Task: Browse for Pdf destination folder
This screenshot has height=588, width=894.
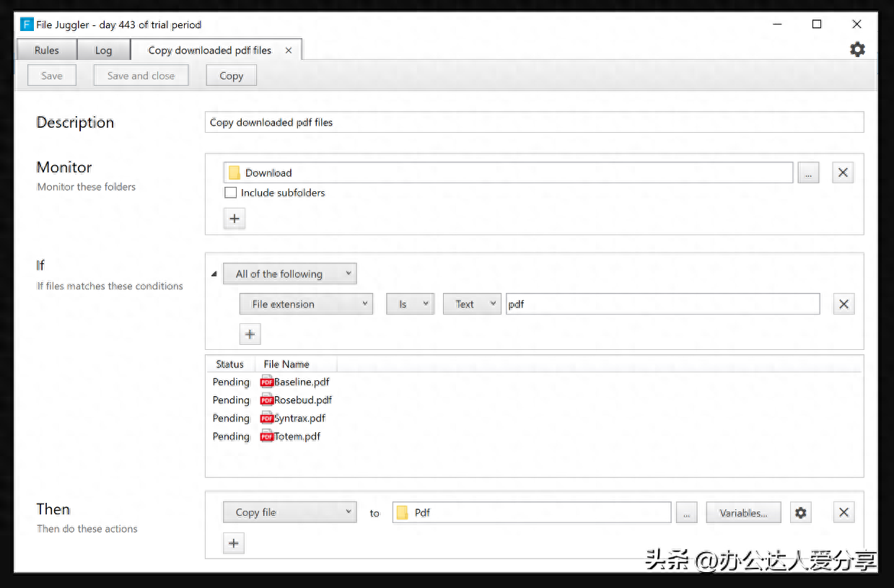Action: 686,513
